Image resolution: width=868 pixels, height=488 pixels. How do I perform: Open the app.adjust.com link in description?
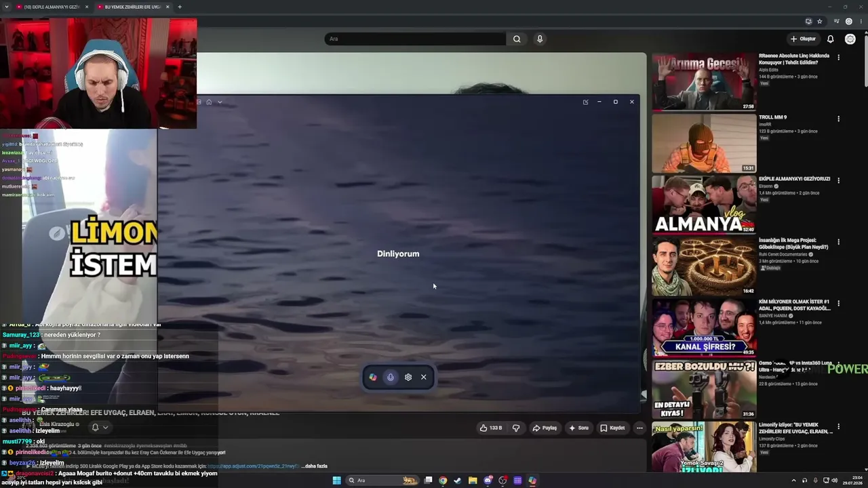click(253, 466)
